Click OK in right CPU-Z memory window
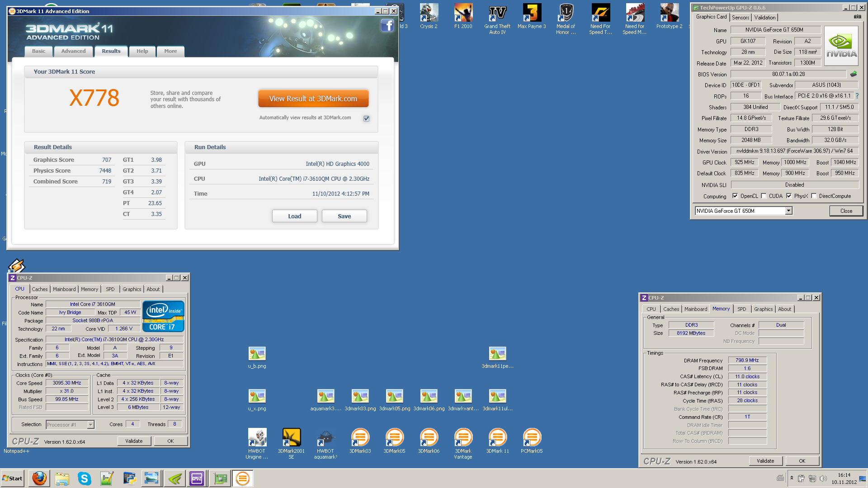This screenshot has width=868, height=488. 802,461
